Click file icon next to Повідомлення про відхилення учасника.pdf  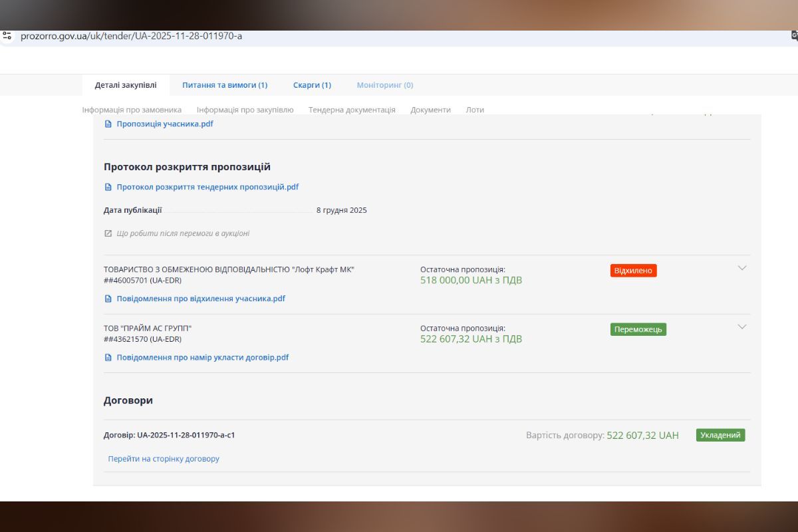(x=108, y=299)
